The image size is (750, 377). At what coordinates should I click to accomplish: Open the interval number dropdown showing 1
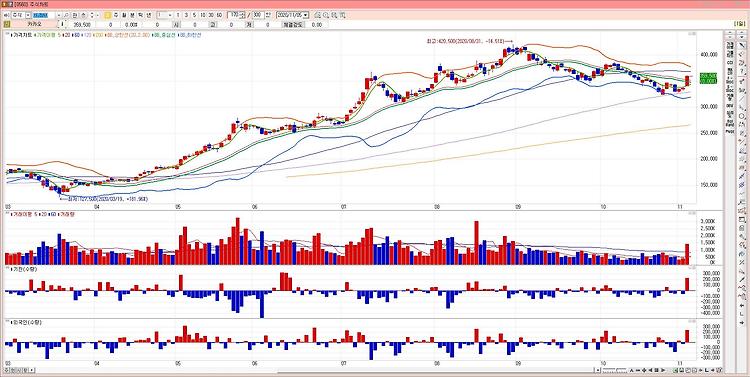pyautogui.click(x=170, y=15)
